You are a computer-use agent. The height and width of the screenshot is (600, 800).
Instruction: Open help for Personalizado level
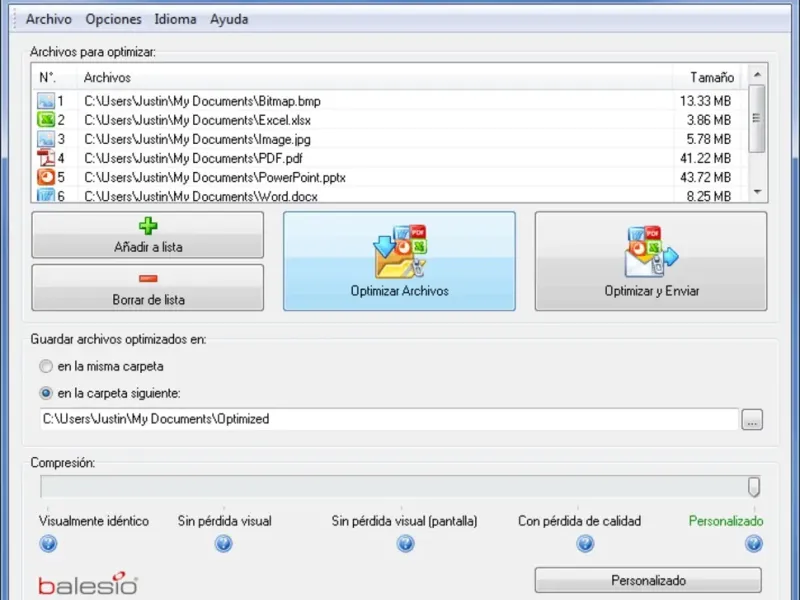point(754,544)
